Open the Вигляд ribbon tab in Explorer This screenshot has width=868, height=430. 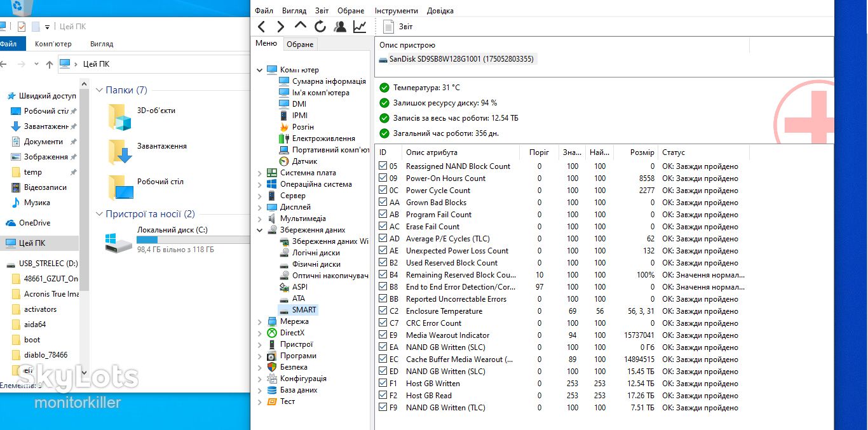[102, 44]
